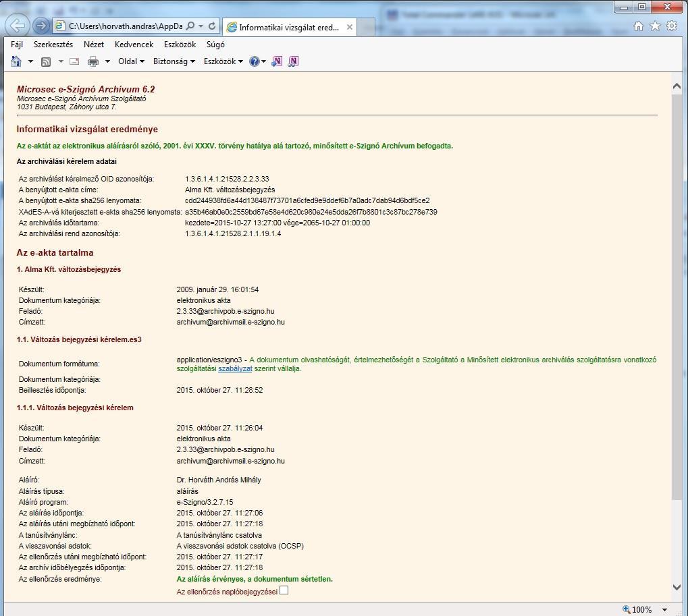Go forward with the Forward arrow button
The height and width of the screenshot is (616, 688).
pyautogui.click(x=41, y=26)
